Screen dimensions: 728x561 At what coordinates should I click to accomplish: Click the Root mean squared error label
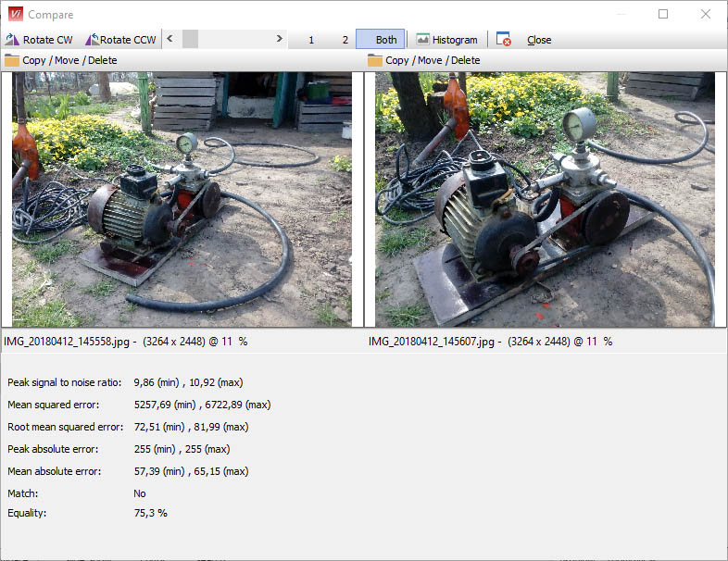click(66, 427)
